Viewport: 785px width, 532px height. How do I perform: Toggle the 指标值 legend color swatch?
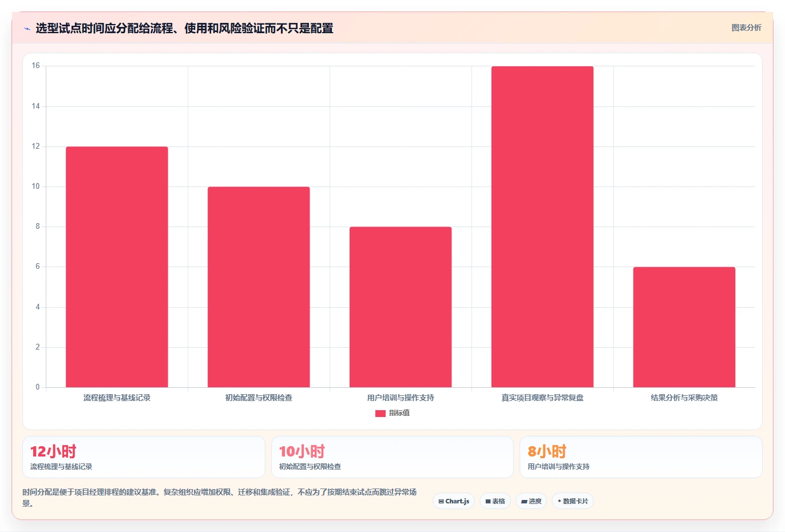point(380,413)
